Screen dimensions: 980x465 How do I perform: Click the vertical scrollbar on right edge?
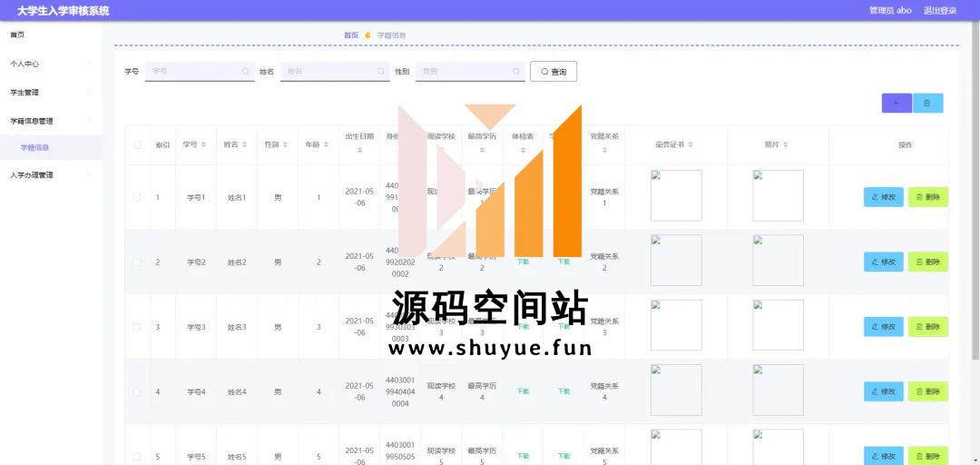pos(976,191)
